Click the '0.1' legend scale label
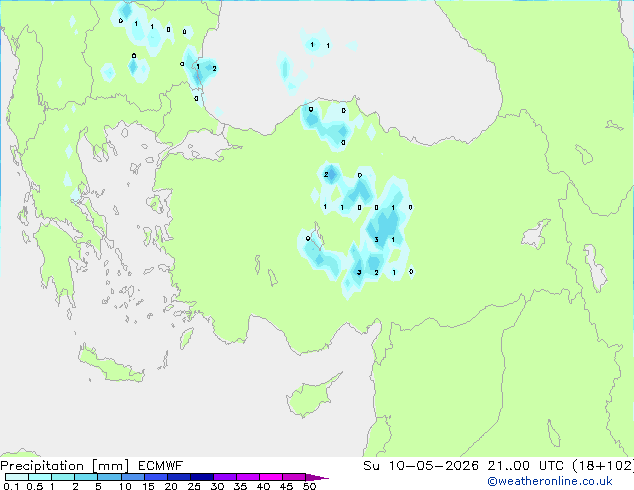 point(11,486)
